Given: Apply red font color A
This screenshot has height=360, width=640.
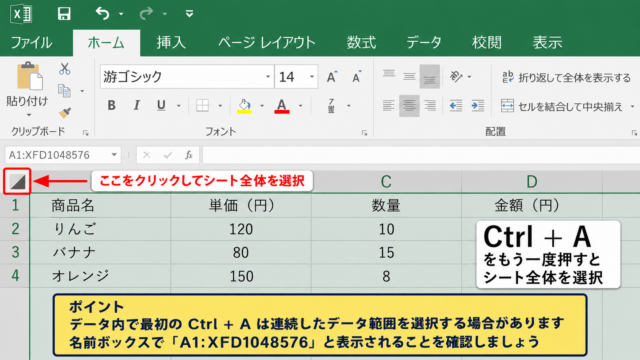Looking at the screenshot, I should point(282,106).
